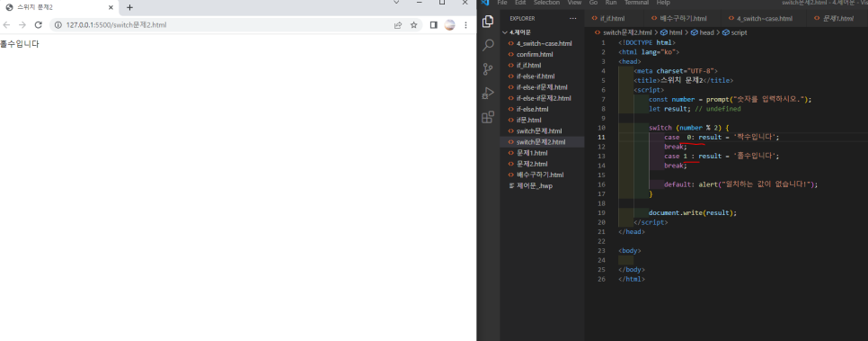Open the Run menu in VS Code

pos(611,3)
